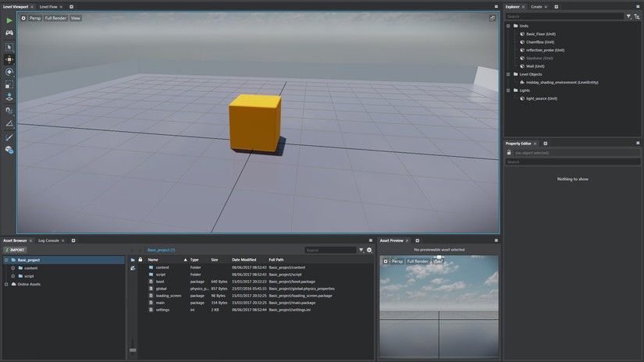Select reflection_probe (Unit) in Explorer

545,50
